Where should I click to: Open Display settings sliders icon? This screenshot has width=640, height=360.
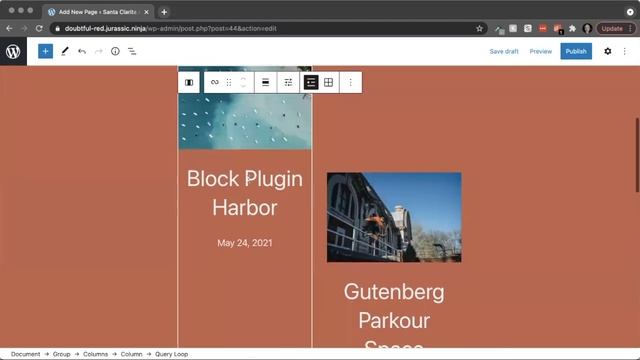pyautogui.click(x=288, y=82)
